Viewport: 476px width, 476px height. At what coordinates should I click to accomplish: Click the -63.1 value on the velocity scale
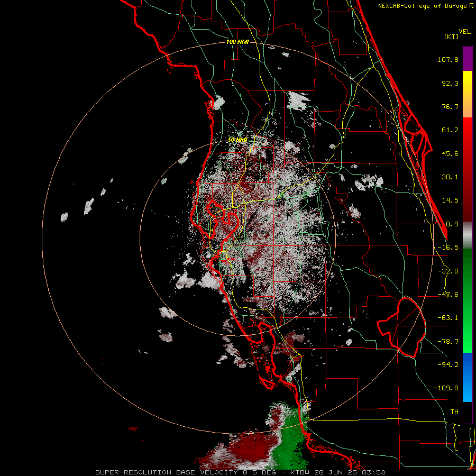pyautogui.click(x=448, y=318)
